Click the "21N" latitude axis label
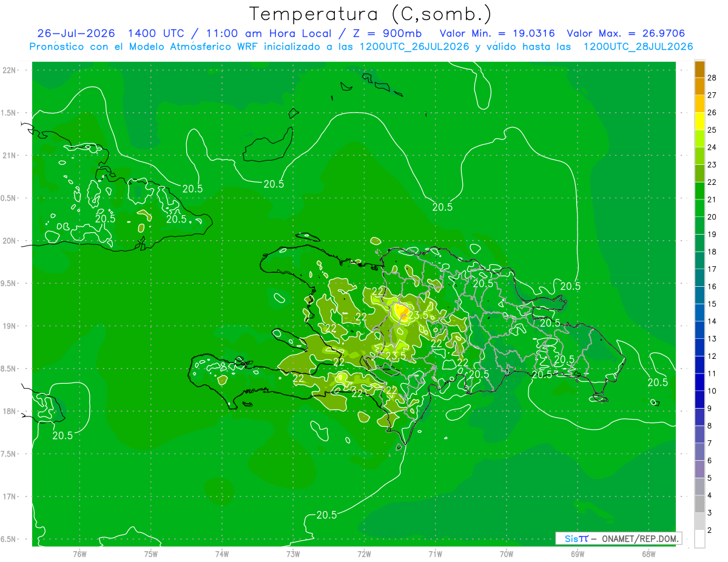Image resolution: width=728 pixels, height=562 pixels. [x=9, y=155]
